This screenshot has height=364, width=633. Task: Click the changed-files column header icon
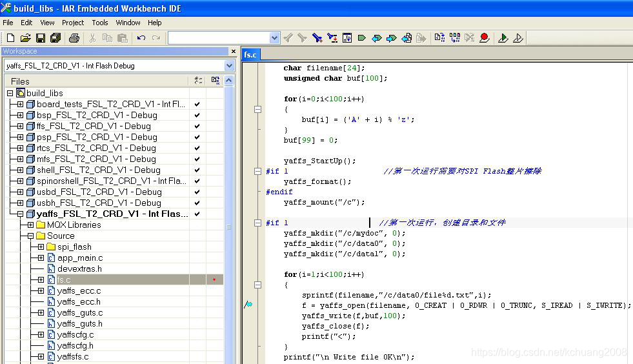[215, 81]
